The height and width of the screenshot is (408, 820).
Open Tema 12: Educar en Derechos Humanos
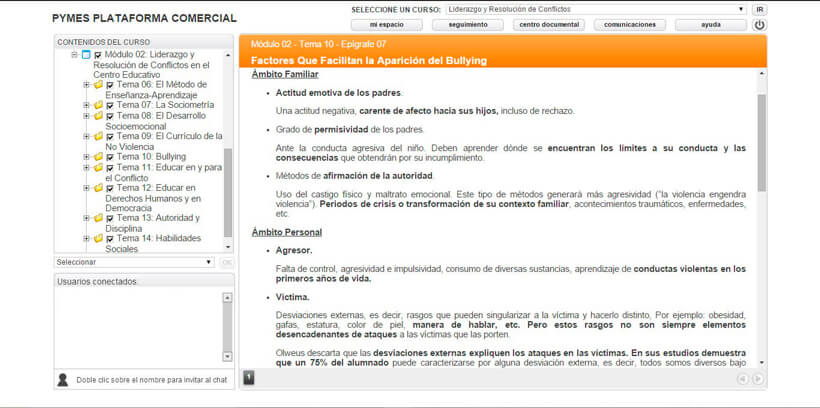153,198
